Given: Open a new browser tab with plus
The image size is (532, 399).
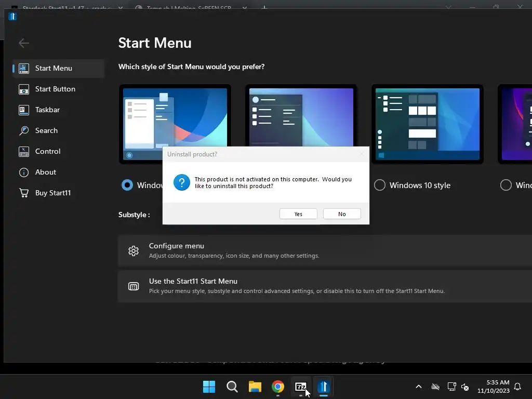Looking at the screenshot, I should click(264, 7).
